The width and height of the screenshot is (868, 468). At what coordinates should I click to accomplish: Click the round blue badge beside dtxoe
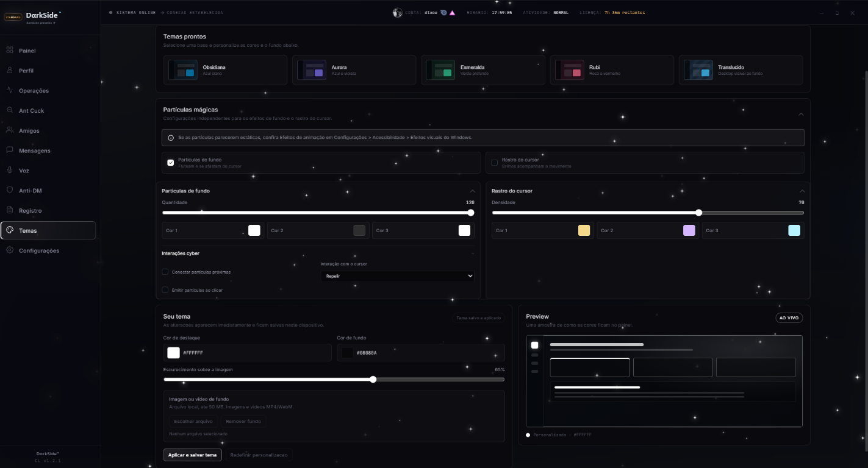443,12
